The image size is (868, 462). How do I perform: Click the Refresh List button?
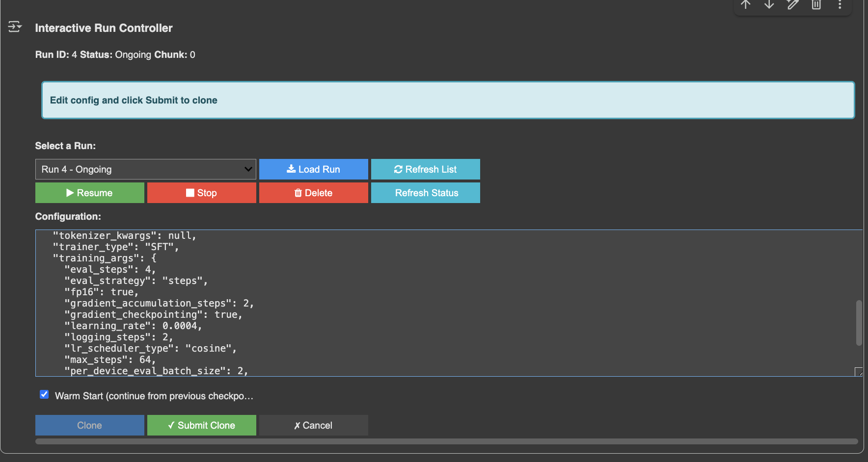tap(425, 169)
